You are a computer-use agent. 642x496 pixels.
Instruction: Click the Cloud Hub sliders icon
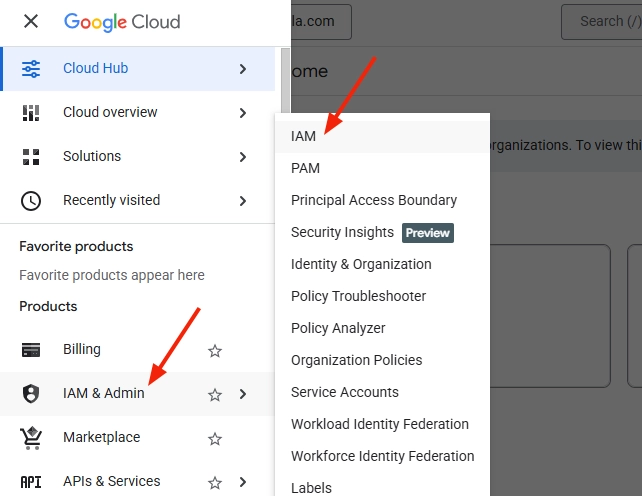[x=31, y=69]
